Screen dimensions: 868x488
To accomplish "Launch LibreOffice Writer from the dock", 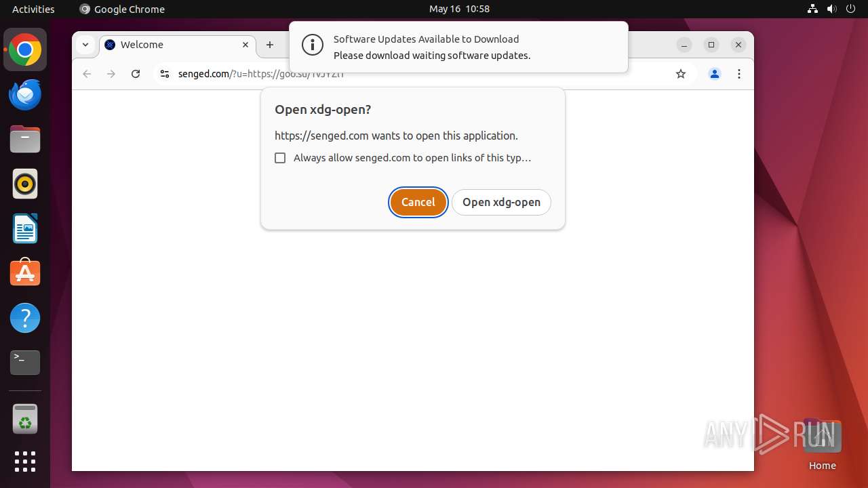I will click(x=25, y=228).
